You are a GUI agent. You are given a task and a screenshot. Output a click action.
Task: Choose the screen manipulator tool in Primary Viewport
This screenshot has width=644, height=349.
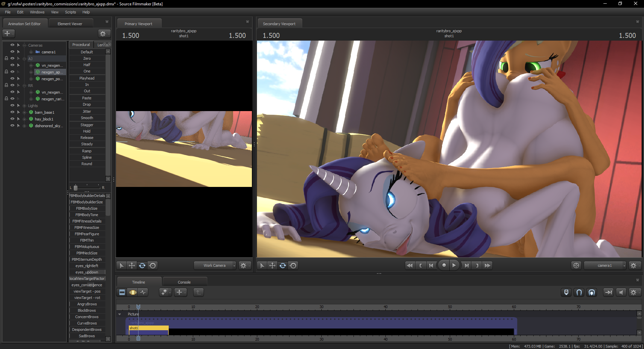[153, 265]
